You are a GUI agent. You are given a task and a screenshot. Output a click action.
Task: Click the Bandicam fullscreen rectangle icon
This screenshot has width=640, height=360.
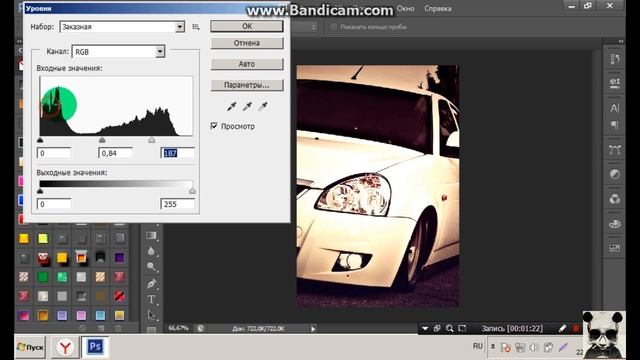(462, 328)
